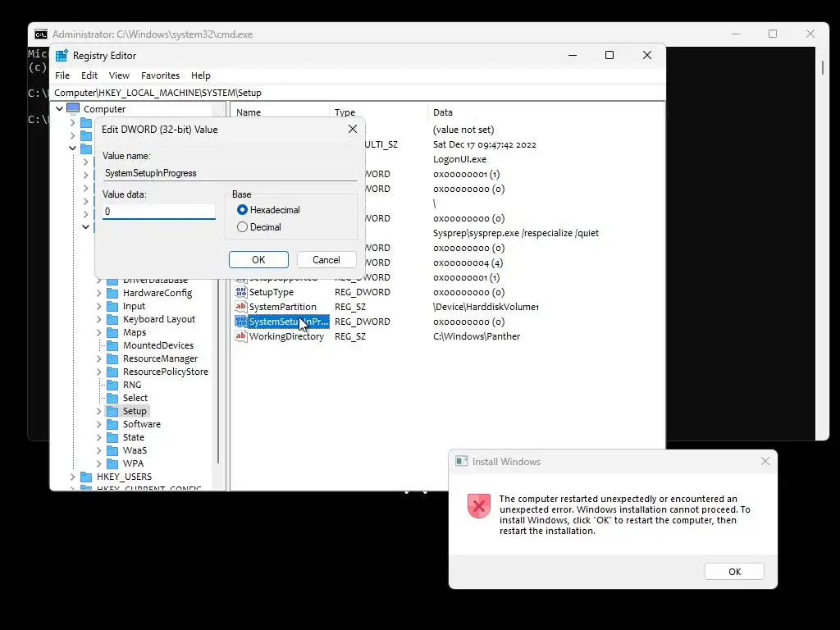The height and width of the screenshot is (630, 840).
Task: Click the WPA folder icon
Action: click(x=112, y=463)
